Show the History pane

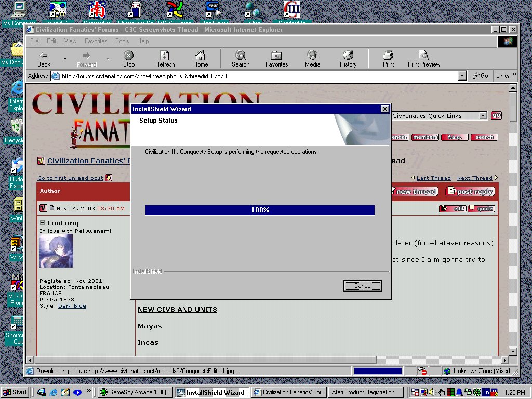click(348, 59)
